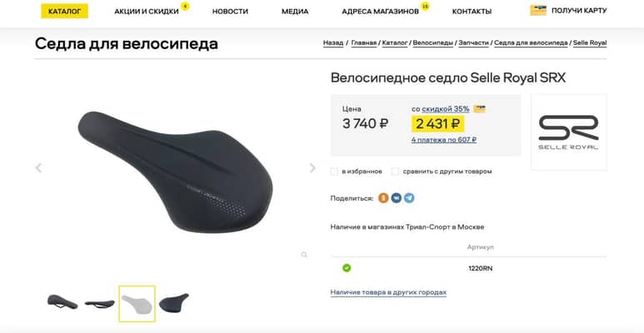Show the next product image with the right arrow
The height and width of the screenshot is (333, 644).
point(312,167)
